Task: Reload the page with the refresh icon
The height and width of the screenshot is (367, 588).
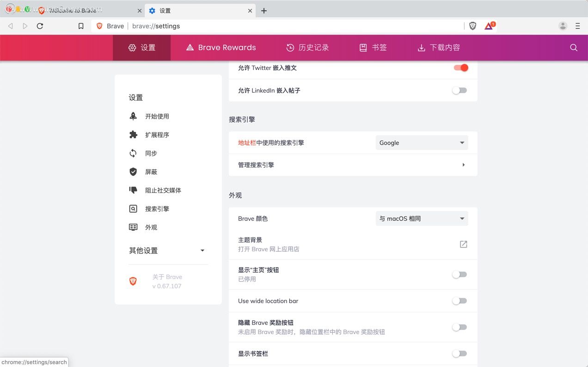Action: coord(40,26)
